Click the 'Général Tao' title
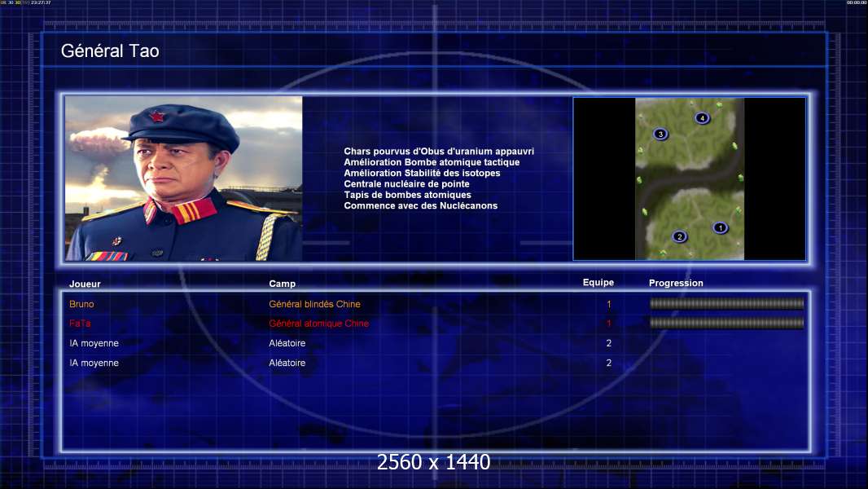Screen dimensions: 868x489 (110, 51)
